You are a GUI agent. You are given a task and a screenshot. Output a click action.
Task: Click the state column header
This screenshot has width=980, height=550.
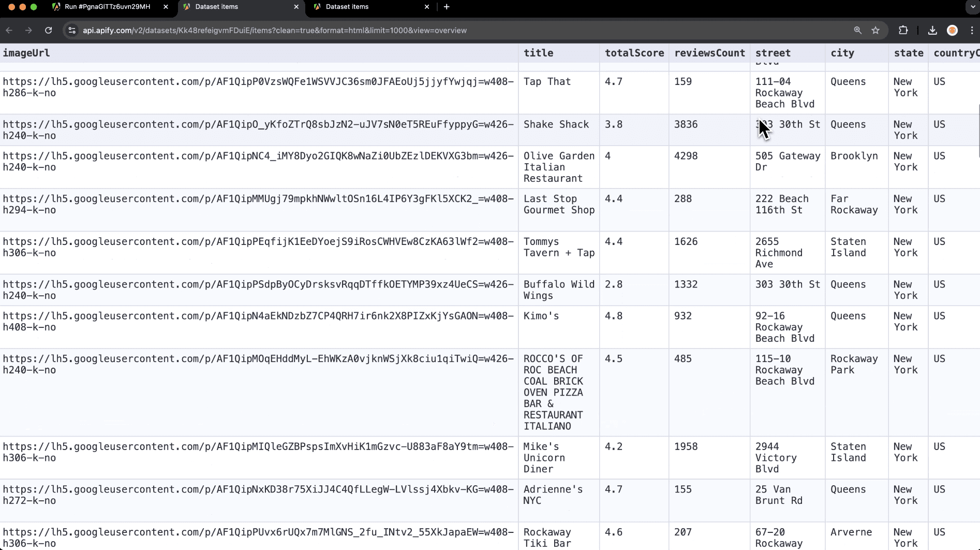point(908,53)
